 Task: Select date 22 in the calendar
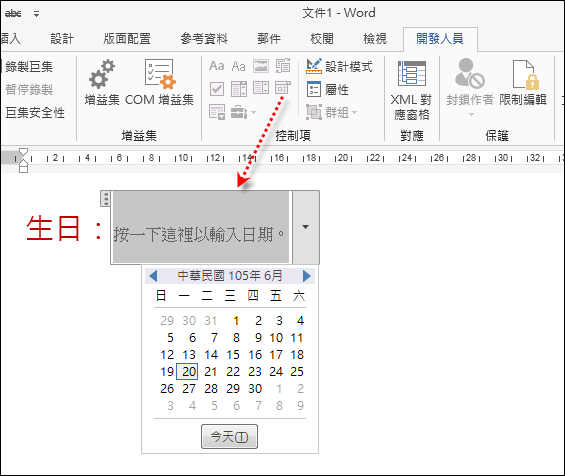(x=233, y=372)
